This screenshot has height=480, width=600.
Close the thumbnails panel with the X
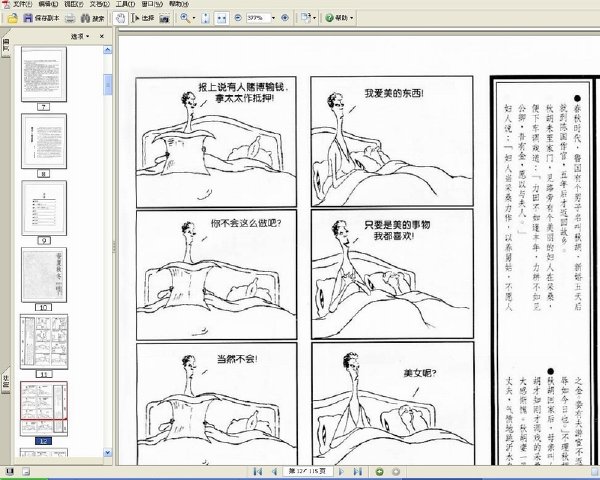(x=101, y=36)
